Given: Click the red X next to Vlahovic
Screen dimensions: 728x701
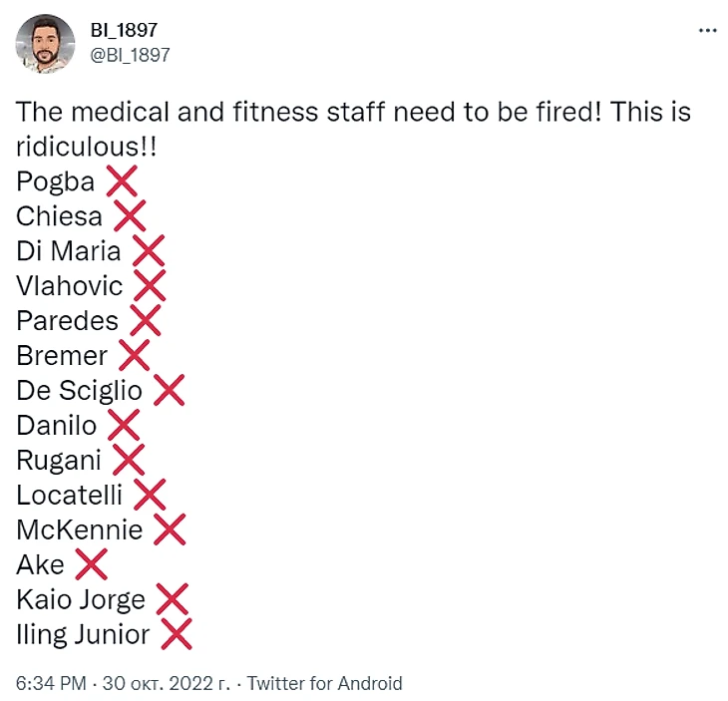Looking at the screenshot, I should coord(149,286).
